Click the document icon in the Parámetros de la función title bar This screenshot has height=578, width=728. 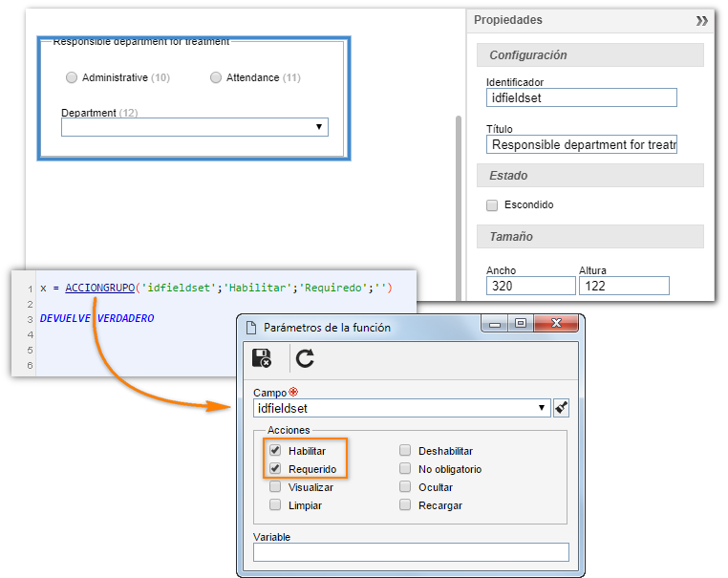[x=251, y=328]
